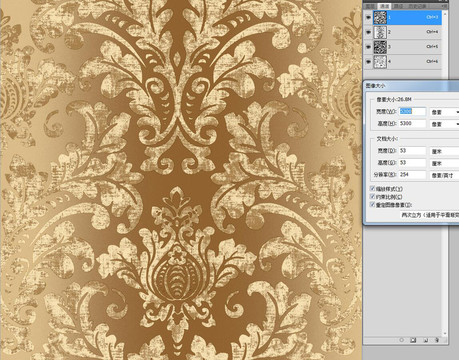Select channel 3 thumbnail

pyautogui.click(x=380, y=47)
